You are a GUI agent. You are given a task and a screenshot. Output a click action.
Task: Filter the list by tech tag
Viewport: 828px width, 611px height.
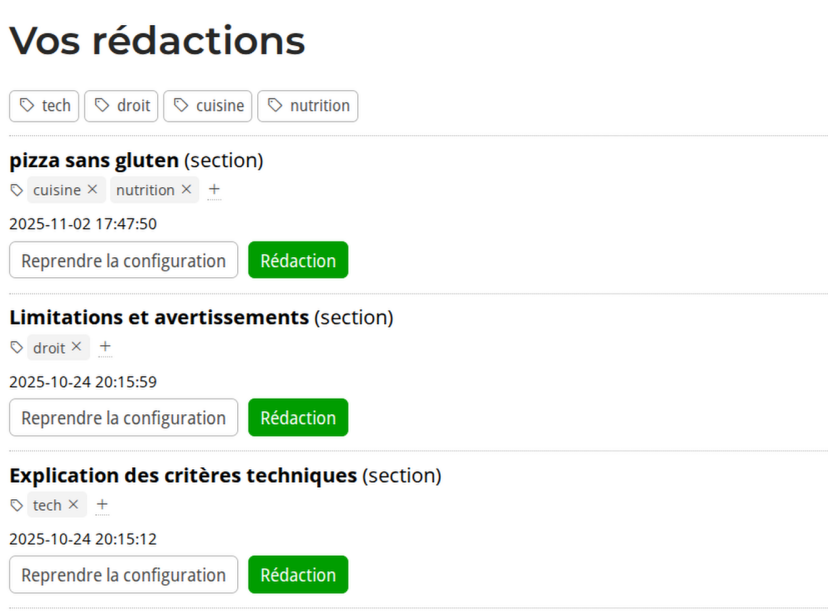click(45, 106)
